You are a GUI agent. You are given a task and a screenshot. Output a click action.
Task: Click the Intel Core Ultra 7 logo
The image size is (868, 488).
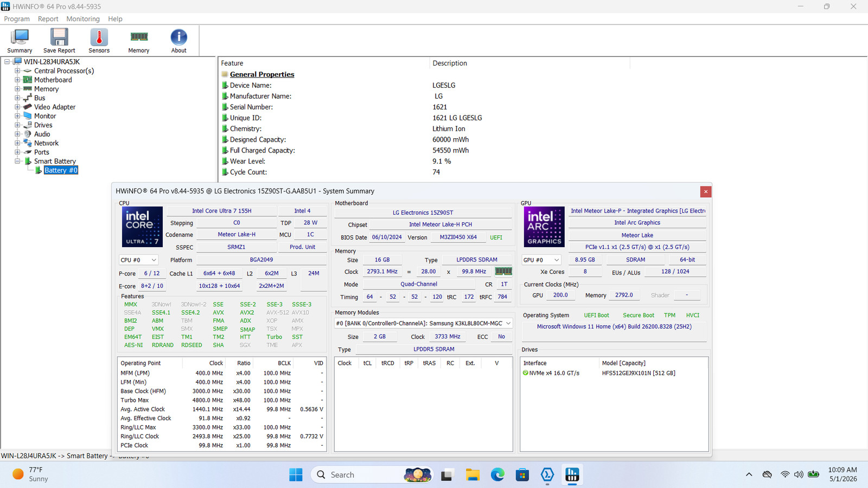pos(142,227)
